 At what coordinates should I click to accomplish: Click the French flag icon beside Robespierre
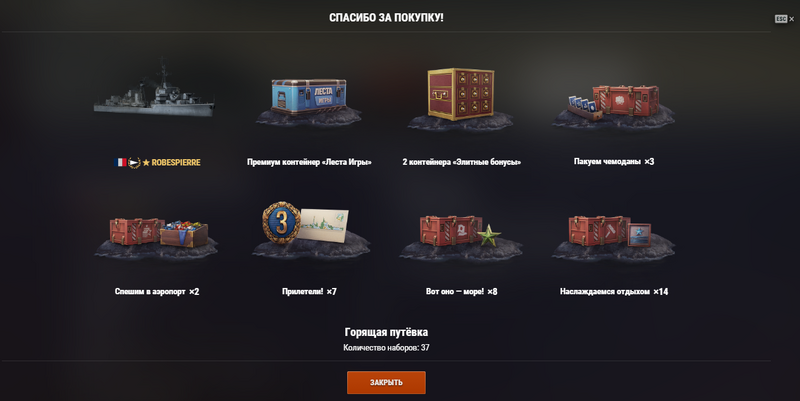[120, 162]
